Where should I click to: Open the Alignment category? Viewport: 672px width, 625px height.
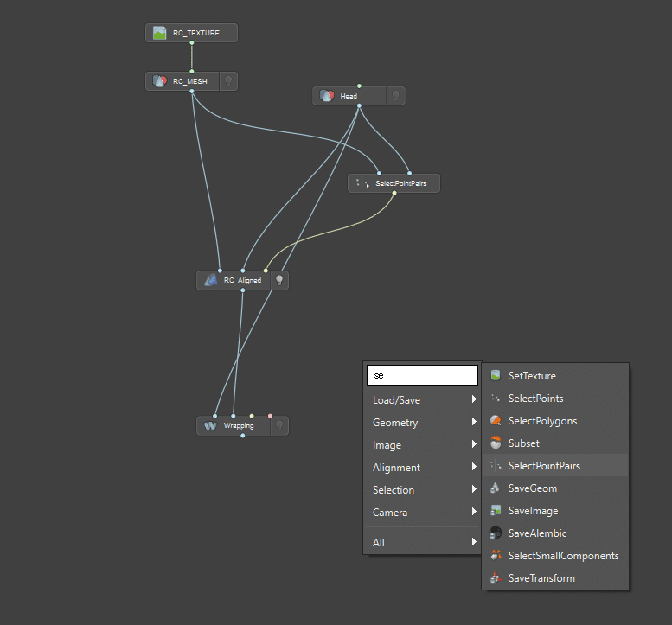click(x=423, y=468)
